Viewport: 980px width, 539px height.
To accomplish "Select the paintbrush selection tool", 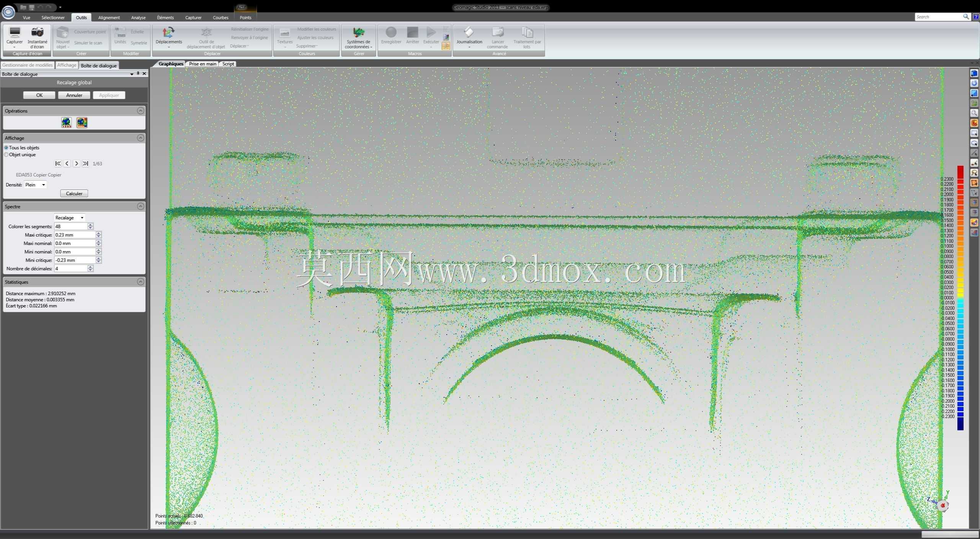I will (x=974, y=163).
